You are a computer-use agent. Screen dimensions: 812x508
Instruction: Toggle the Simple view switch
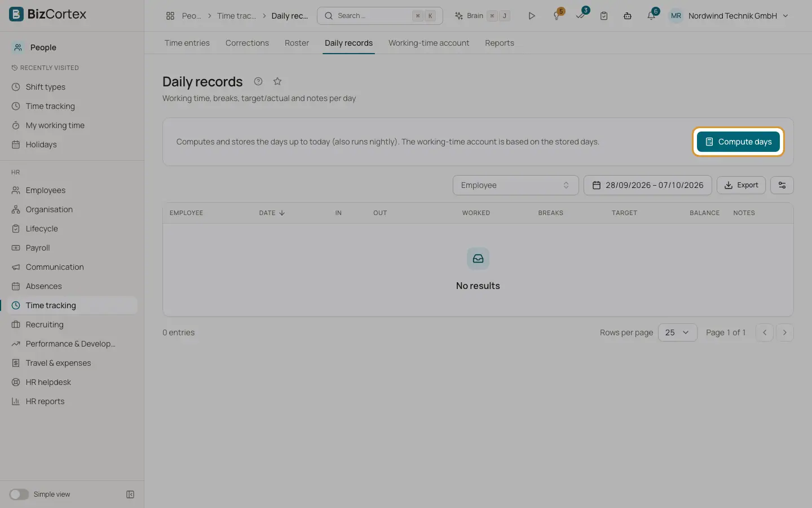(x=19, y=494)
